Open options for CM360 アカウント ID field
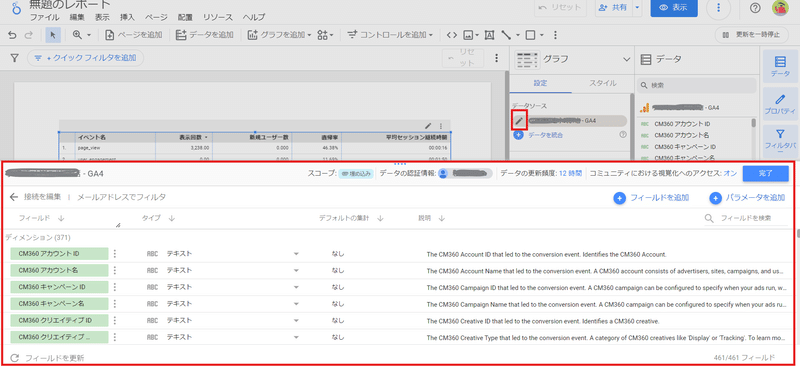Image resolution: width=800 pixels, height=368 pixels. [115, 254]
